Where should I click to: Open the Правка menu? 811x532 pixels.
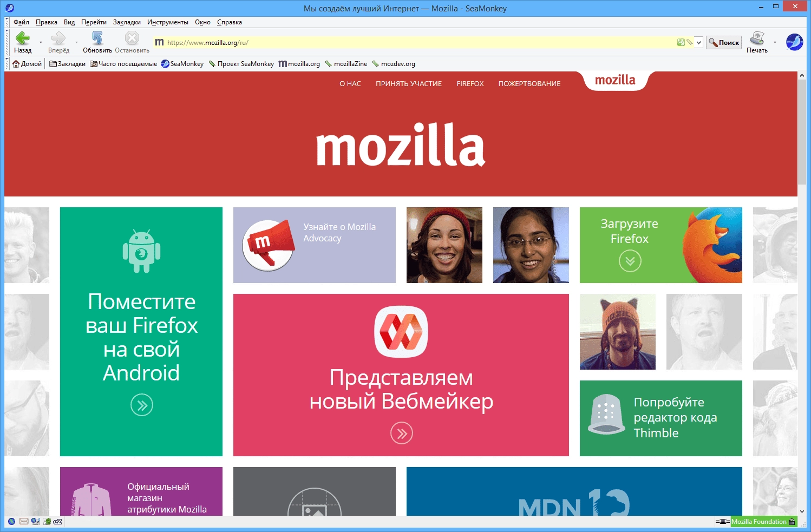click(47, 22)
